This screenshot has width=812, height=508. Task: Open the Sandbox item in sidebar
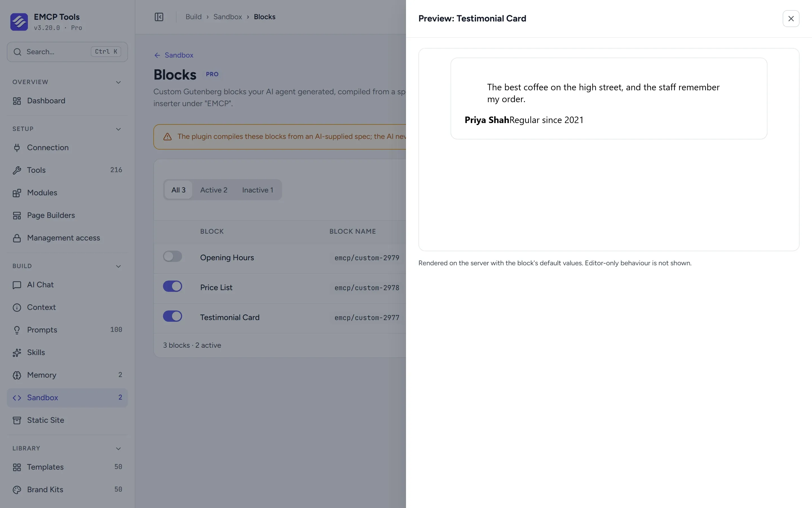point(67,398)
